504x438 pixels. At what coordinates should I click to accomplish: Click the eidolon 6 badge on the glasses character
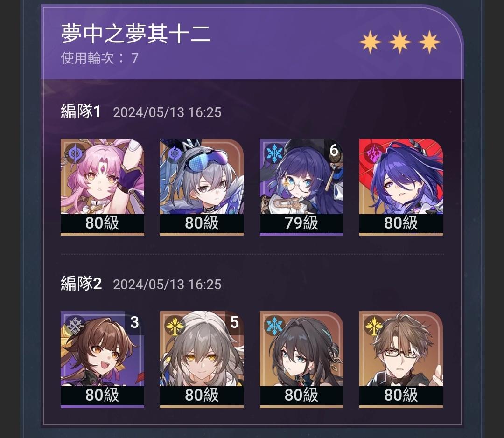click(x=334, y=150)
